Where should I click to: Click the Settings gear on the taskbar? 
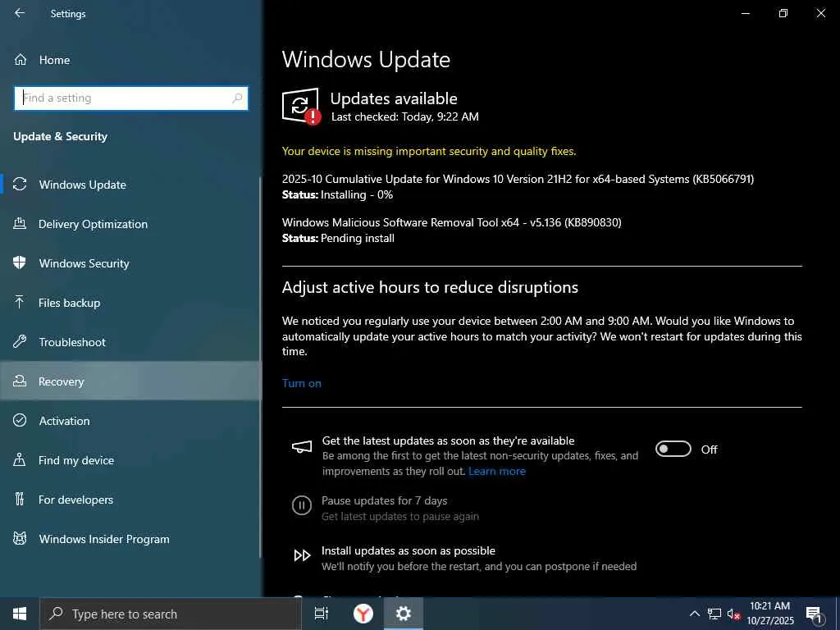click(404, 614)
